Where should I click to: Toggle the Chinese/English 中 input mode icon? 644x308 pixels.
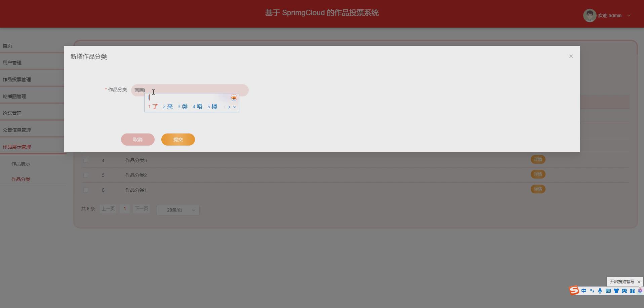coord(584,291)
